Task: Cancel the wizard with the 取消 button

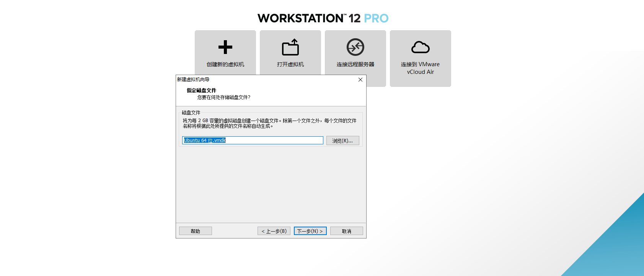Action: [x=347, y=231]
